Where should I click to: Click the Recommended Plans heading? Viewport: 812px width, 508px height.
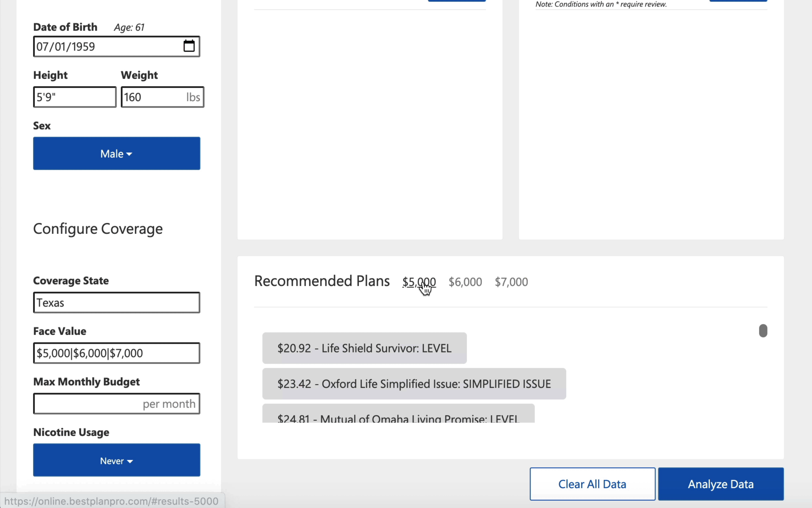click(x=322, y=281)
